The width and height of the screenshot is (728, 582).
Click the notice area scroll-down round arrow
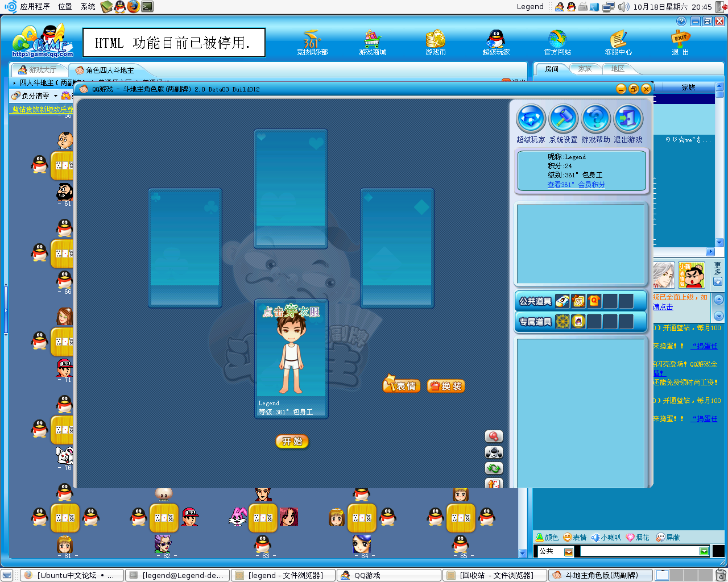pos(718,316)
